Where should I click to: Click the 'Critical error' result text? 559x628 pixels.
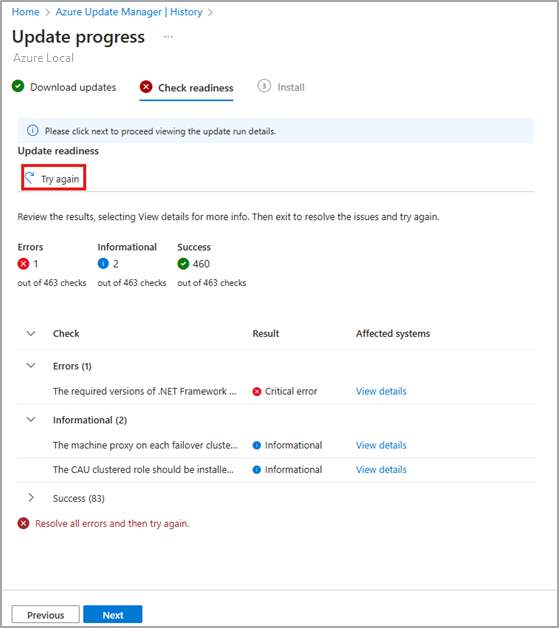coord(291,391)
